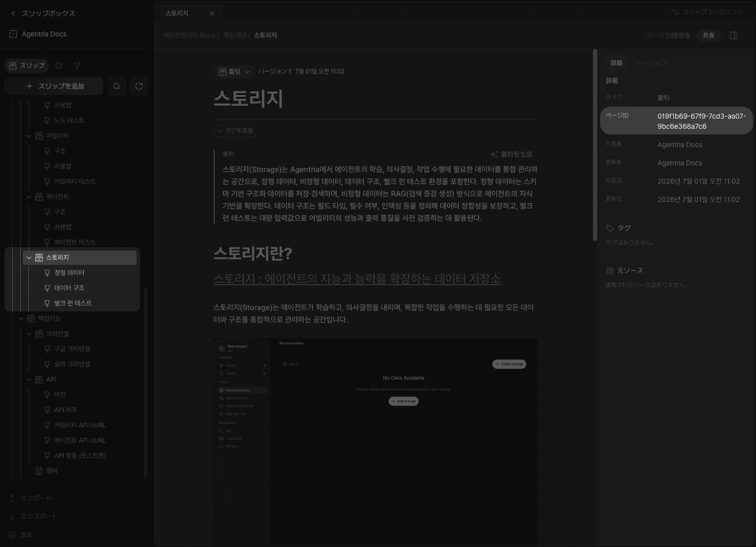
Task: Click the lightbulb icon beside 벌크 런 테스트
Action: 47,303
